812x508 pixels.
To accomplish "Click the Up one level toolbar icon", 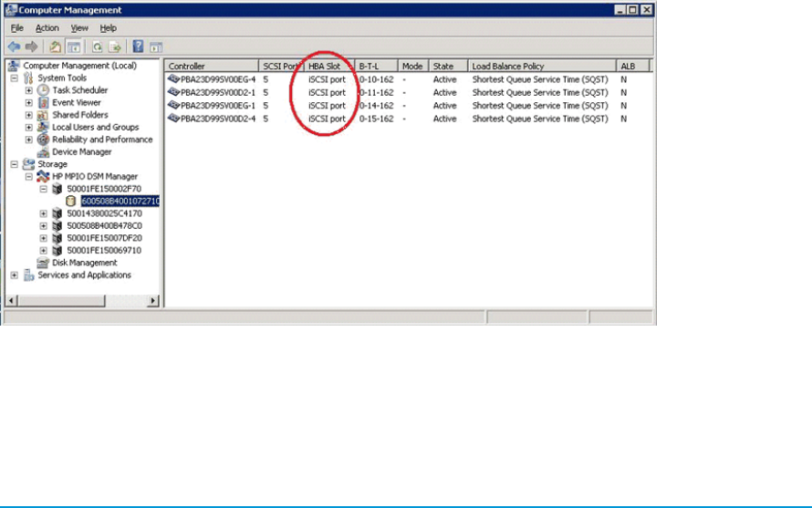I will tap(55, 47).
